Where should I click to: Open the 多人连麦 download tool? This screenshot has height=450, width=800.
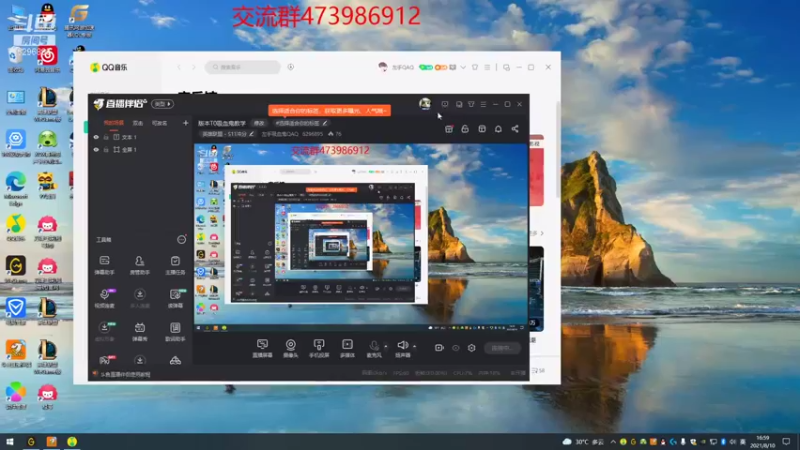click(x=139, y=298)
